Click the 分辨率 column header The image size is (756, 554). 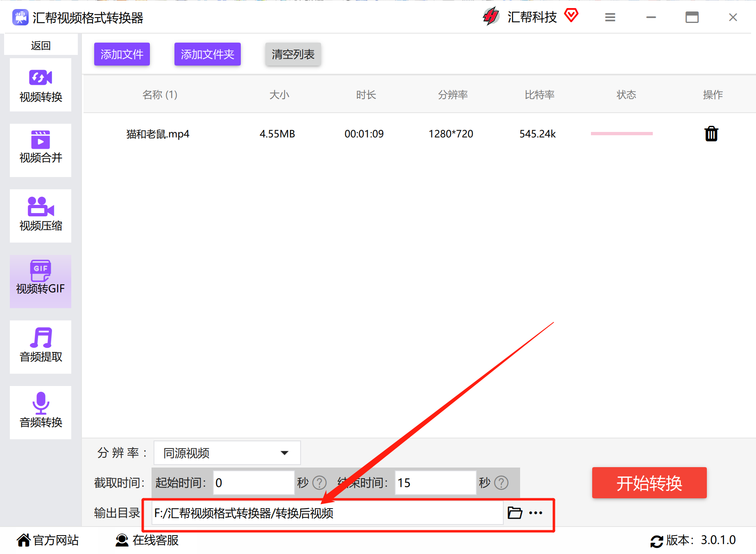453,95
